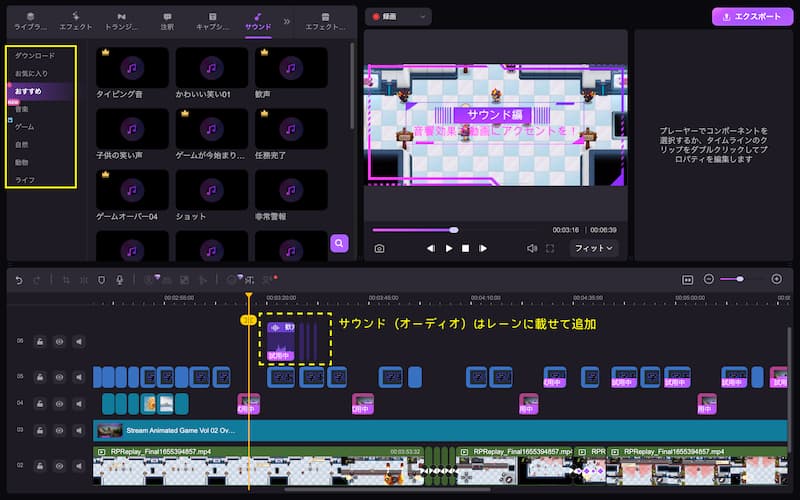Mute track 02 audio
Screen dimensions: 800x500
point(79,466)
